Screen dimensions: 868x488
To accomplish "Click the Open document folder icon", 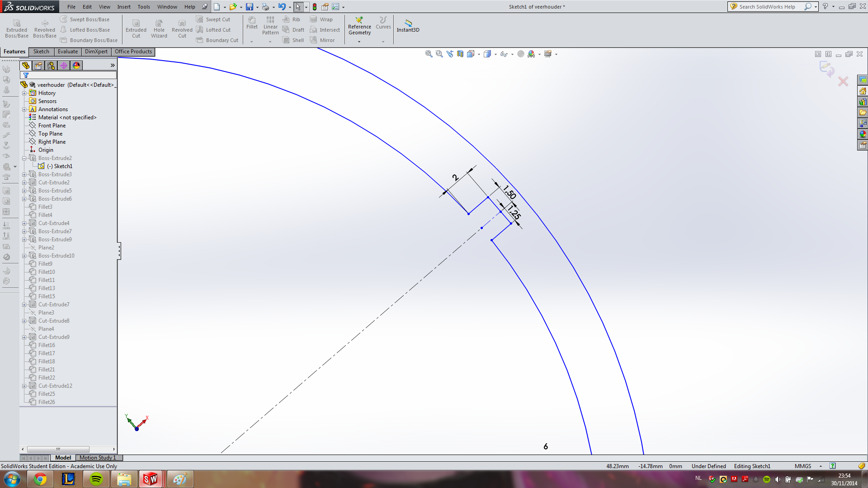I will [233, 7].
